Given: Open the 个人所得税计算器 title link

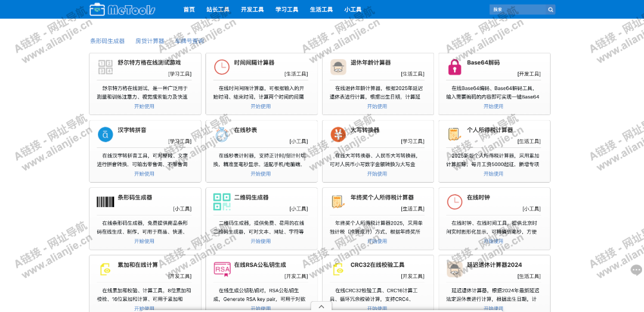Looking at the screenshot, I should point(489,130).
